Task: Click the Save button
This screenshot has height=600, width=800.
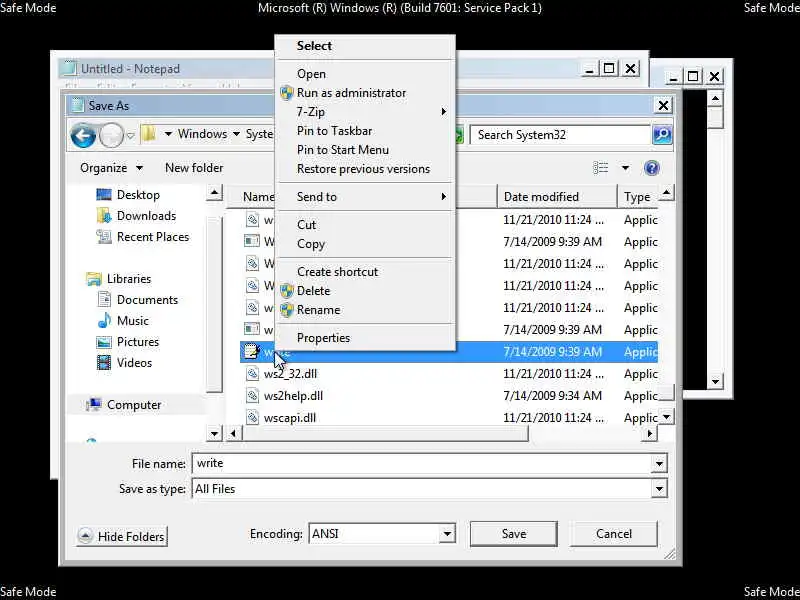Action: pyautogui.click(x=513, y=534)
